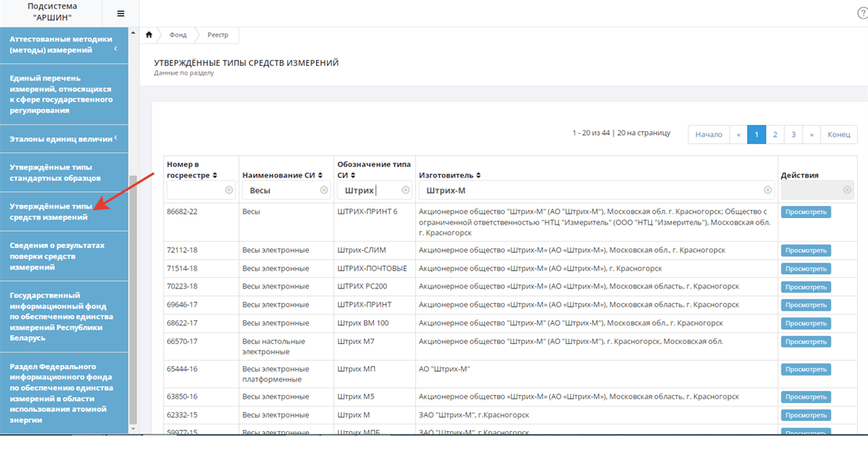
Task: Clear the Изготовитель filter with the x icon
Action: (767, 190)
